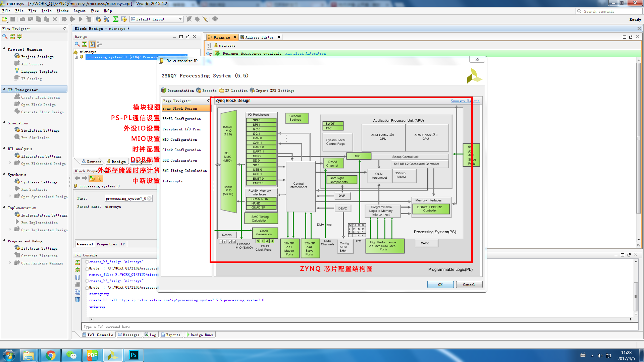This screenshot has width=644, height=362.
Task: Switch to the Address Editor tab
Action: tap(259, 37)
